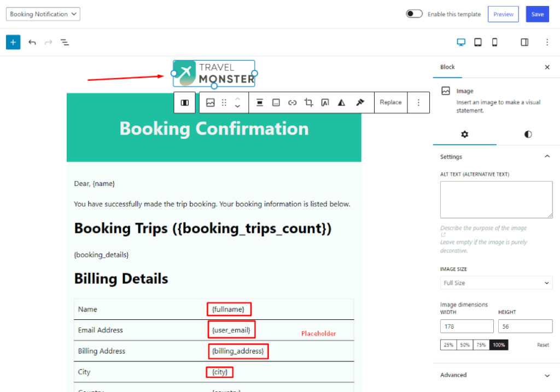Switch to tablet preview icon

477,42
